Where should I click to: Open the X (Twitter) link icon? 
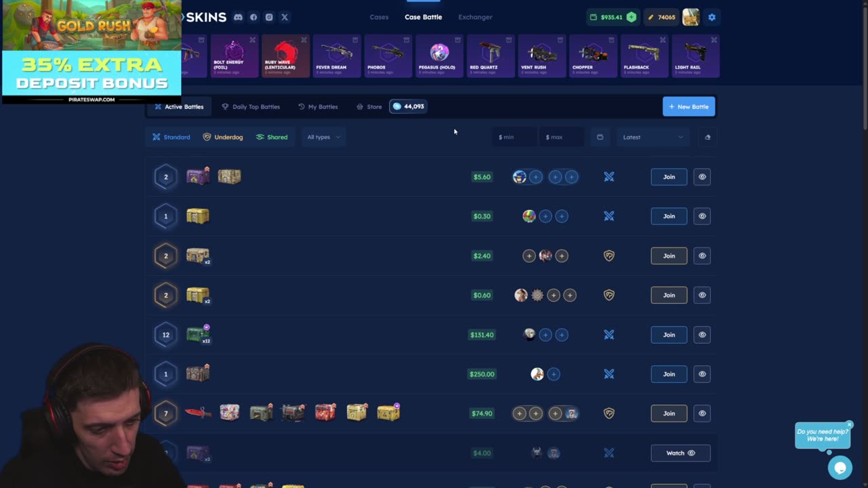click(285, 17)
